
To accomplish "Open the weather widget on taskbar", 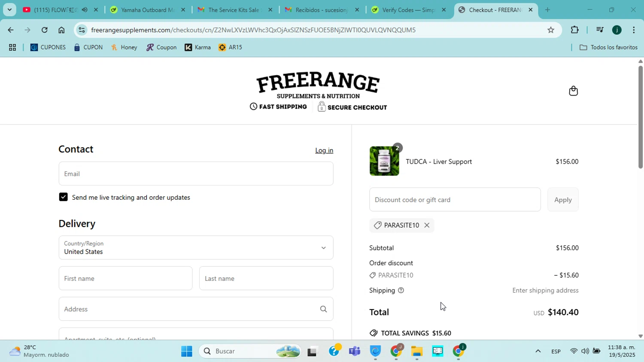I will tap(39, 351).
